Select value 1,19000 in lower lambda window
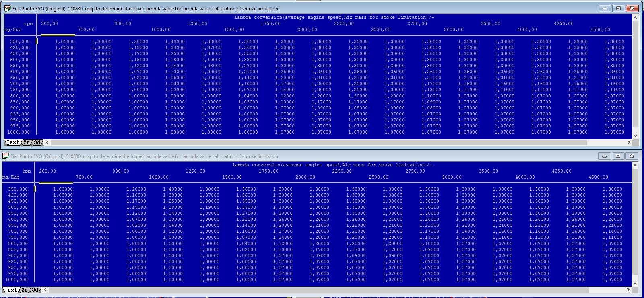This screenshot has width=644, height=298. click(x=212, y=60)
